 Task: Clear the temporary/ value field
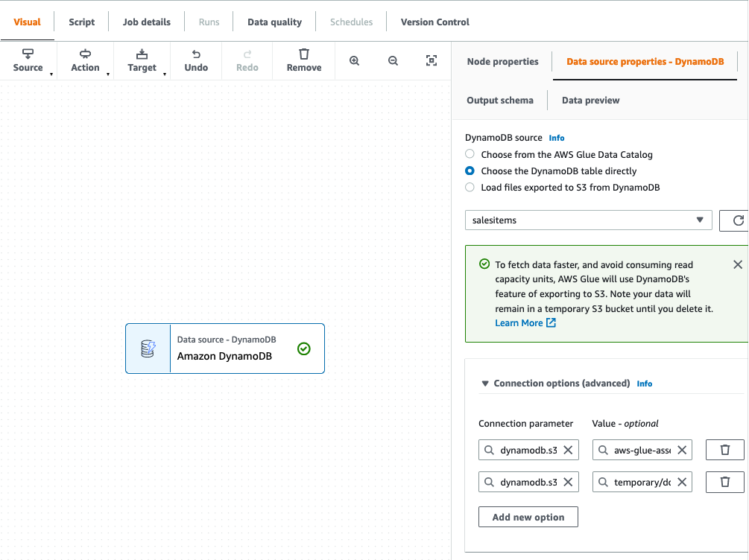(682, 483)
